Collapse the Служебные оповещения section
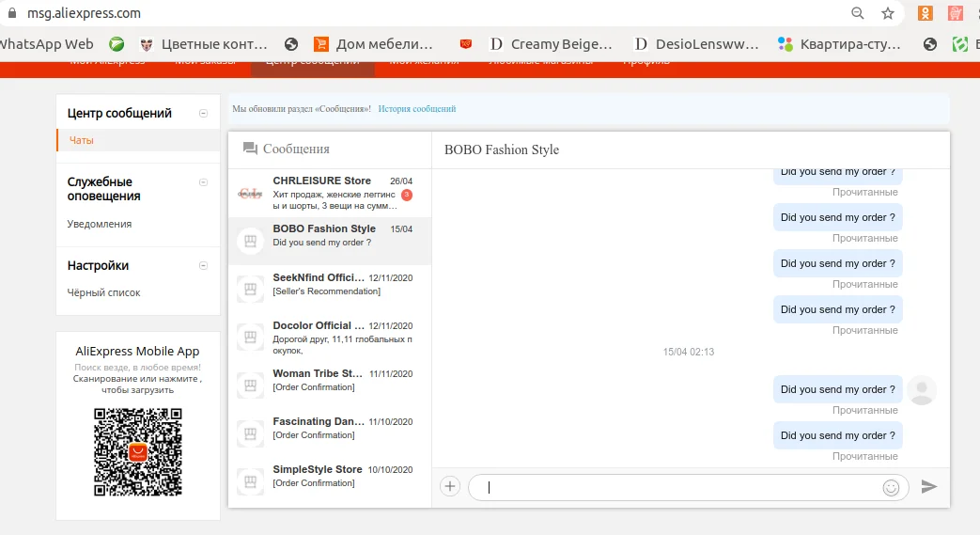Viewport: 980px width, 535px height. point(203,182)
